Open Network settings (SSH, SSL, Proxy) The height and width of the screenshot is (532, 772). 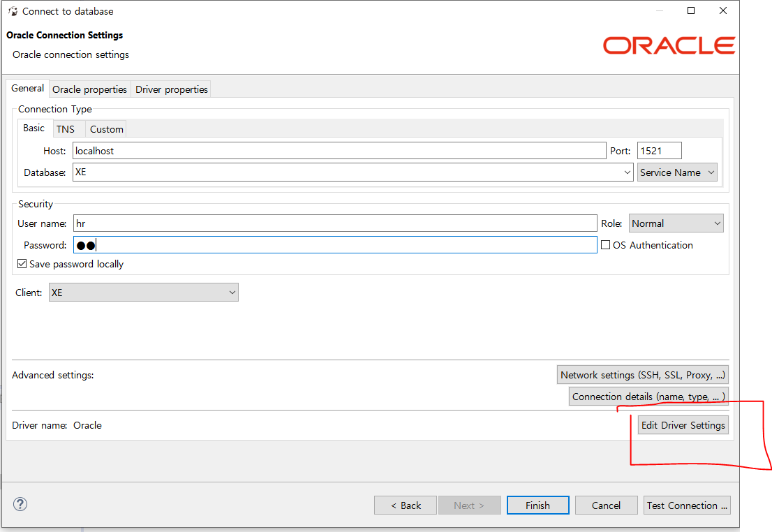tap(642, 375)
